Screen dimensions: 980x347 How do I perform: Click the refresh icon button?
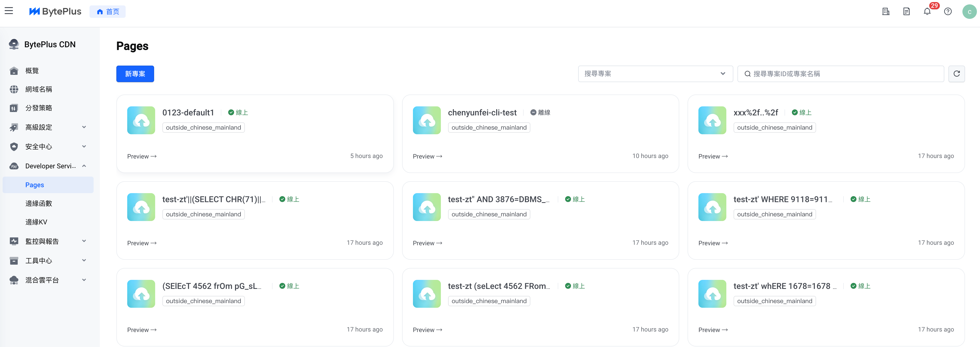tap(956, 74)
